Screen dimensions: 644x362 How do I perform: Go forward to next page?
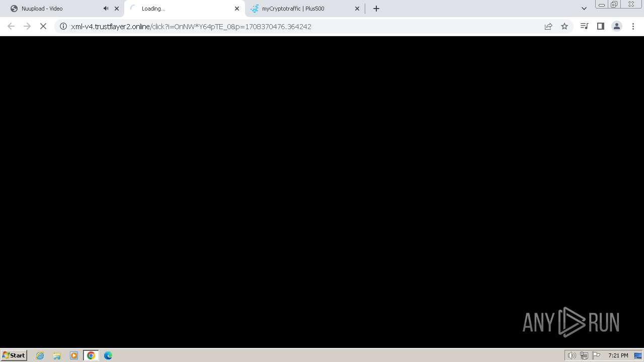point(27,26)
